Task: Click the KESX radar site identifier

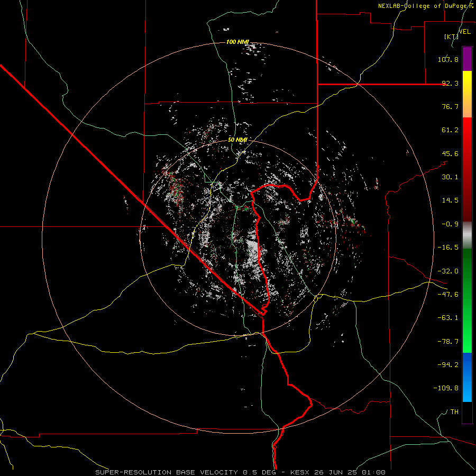Action: (x=300, y=472)
